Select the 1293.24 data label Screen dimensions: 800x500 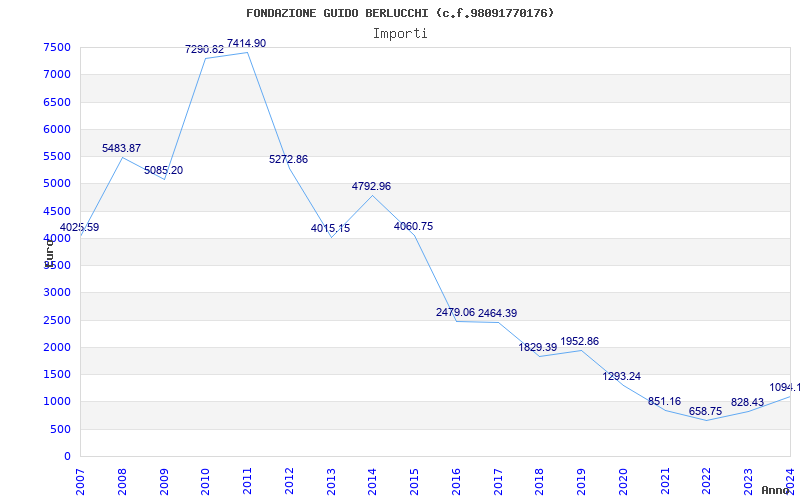pos(621,377)
